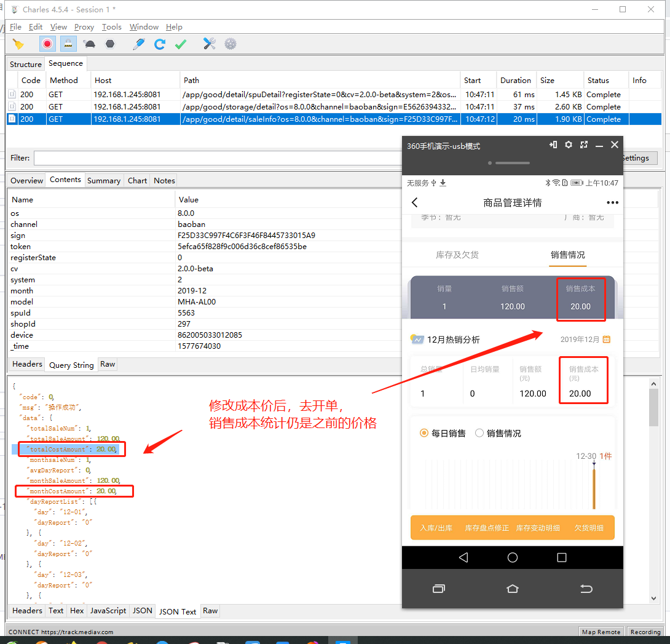Switch to 库存及欠货 tab on phone
The width and height of the screenshot is (670, 644).
[x=457, y=255]
